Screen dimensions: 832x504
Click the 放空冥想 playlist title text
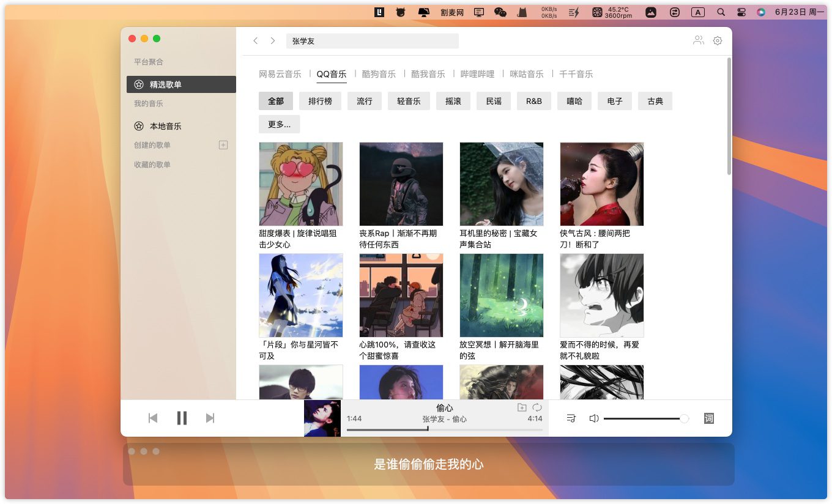[x=499, y=350]
